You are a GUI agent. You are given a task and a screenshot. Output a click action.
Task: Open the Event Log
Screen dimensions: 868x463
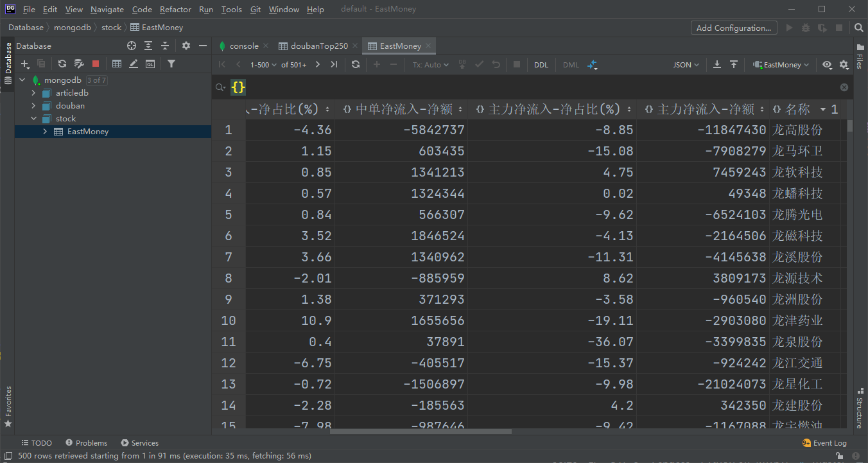[824, 443]
